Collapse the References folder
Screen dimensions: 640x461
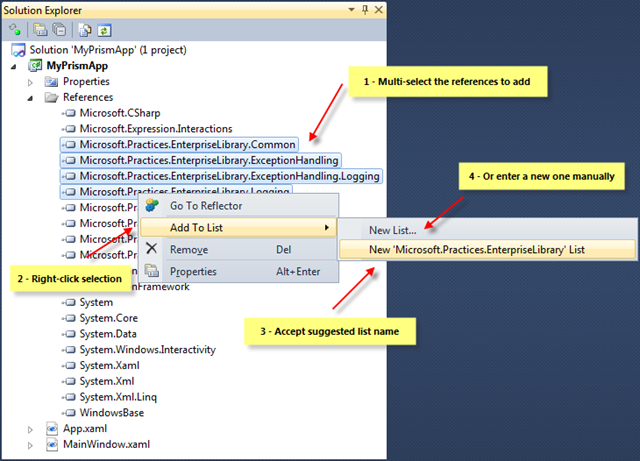tap(30, 98)
